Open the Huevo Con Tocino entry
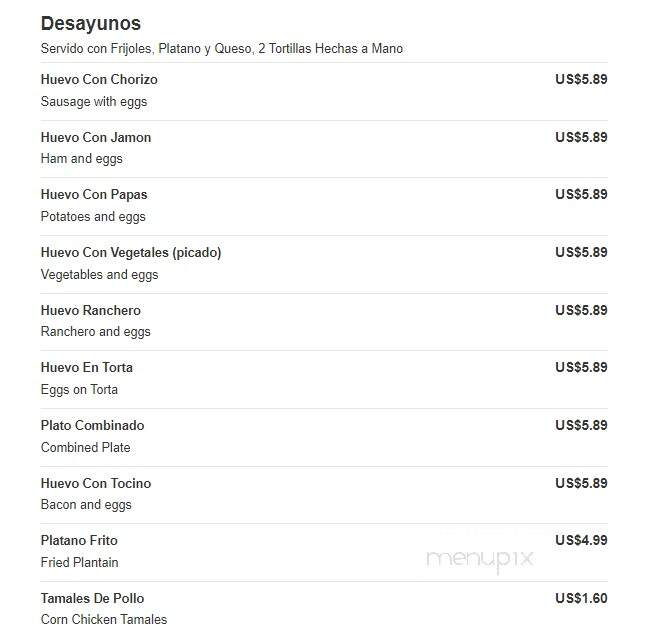This screenshot has height=641, width=659. (x=96, y=483)
